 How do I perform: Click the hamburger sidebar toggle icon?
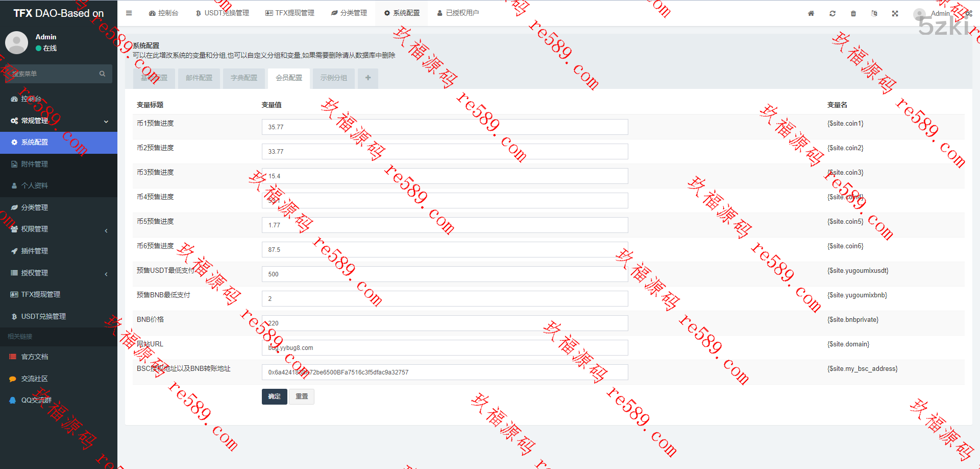[x=129, y=13]
